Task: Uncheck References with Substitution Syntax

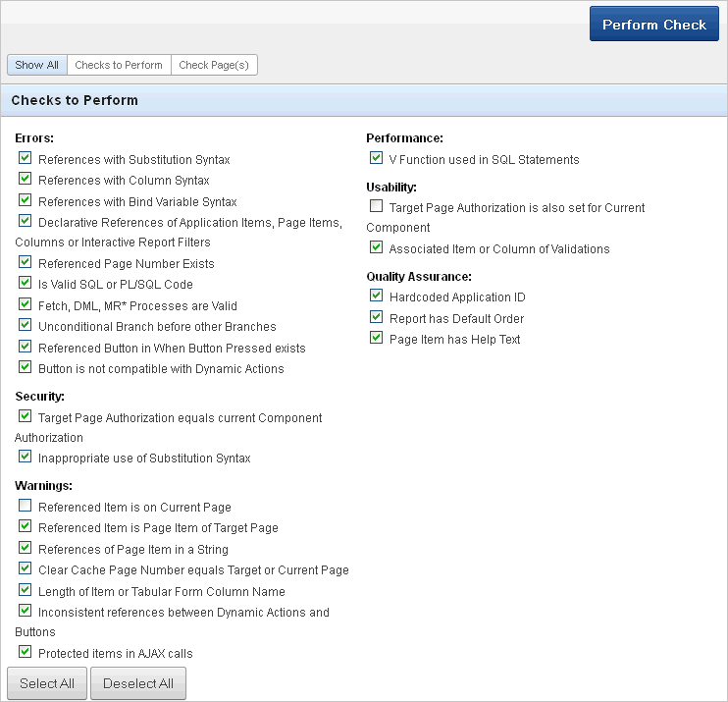Action: pyautogui.click(x=26, y=158)
